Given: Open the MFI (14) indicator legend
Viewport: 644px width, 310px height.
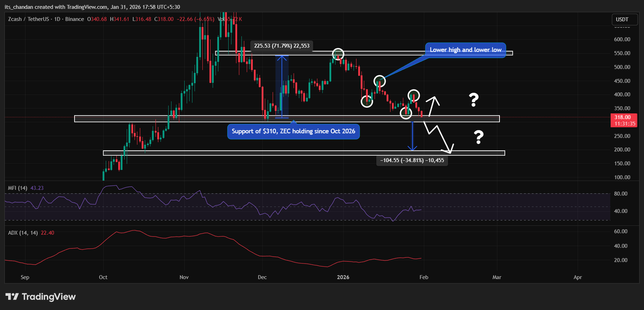Looking at the screenshot, I should click(18, 188).
